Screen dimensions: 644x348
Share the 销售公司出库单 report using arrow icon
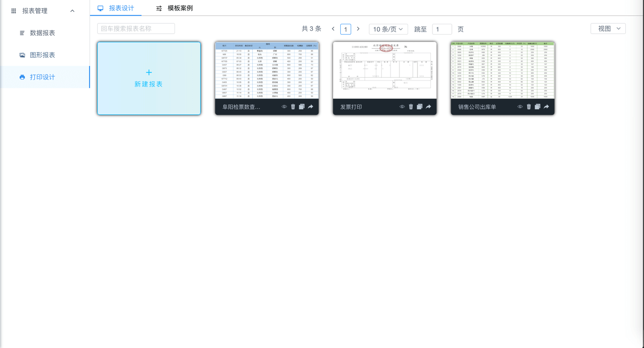click(x=546, y=107)
